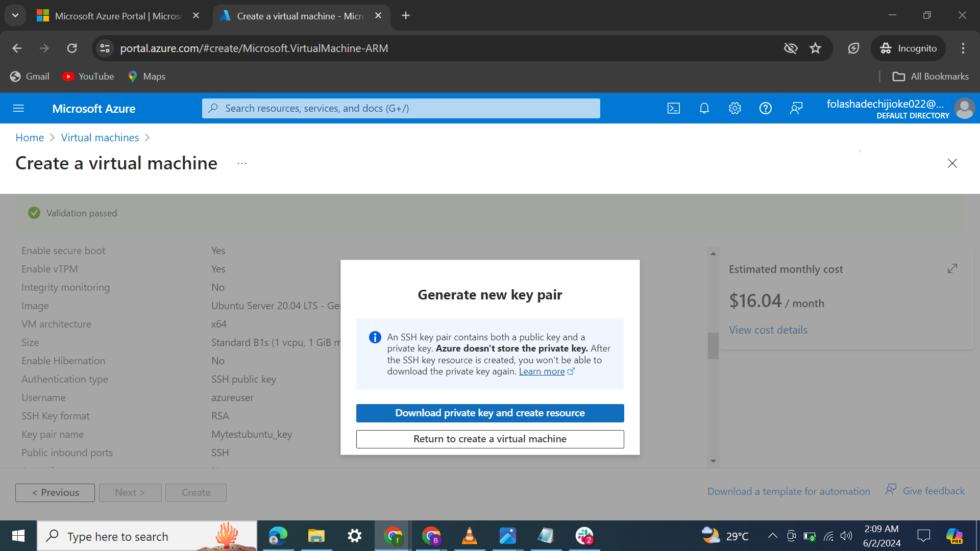Image resolution: width=980 pixels, height=551 pixels.
Task: Click the user account avatar
Action: 964,108
